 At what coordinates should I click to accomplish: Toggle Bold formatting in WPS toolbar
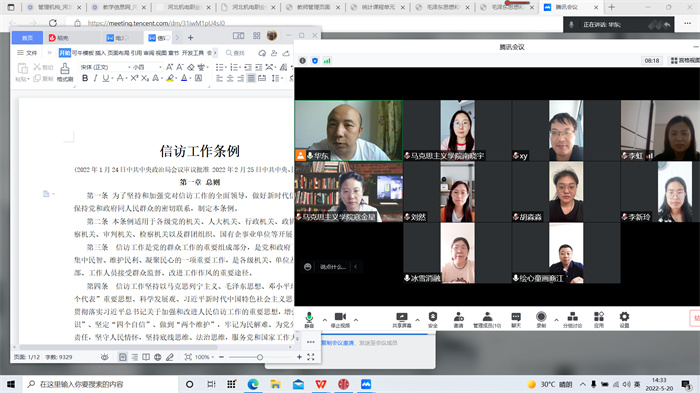85,78
